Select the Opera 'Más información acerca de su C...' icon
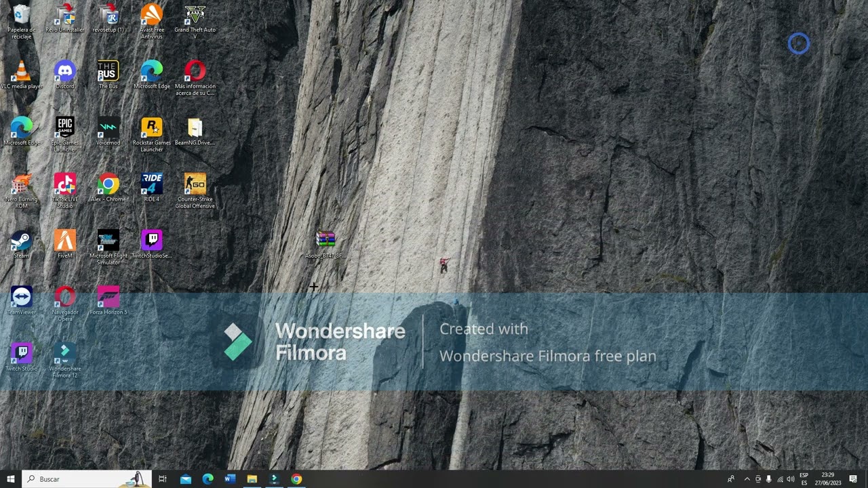Viewport: 868px width, 488px height. [195, 78]
